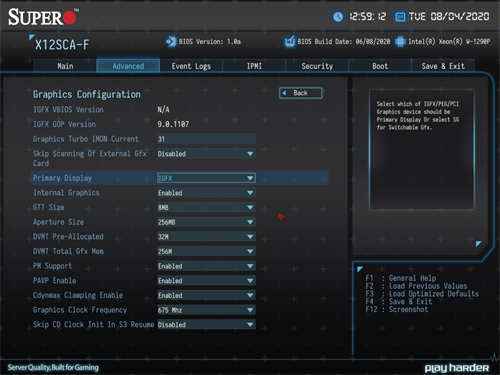Open the Primary Display dropdown
The height and width of the screenshot is (375, 500).
pyautogui.click(x=206, y=178)
